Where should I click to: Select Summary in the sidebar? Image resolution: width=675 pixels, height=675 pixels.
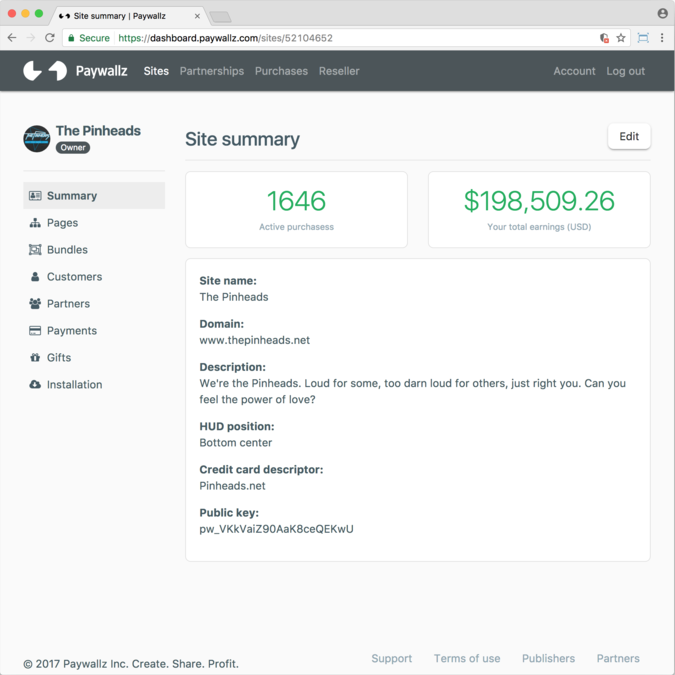point(94,196)
